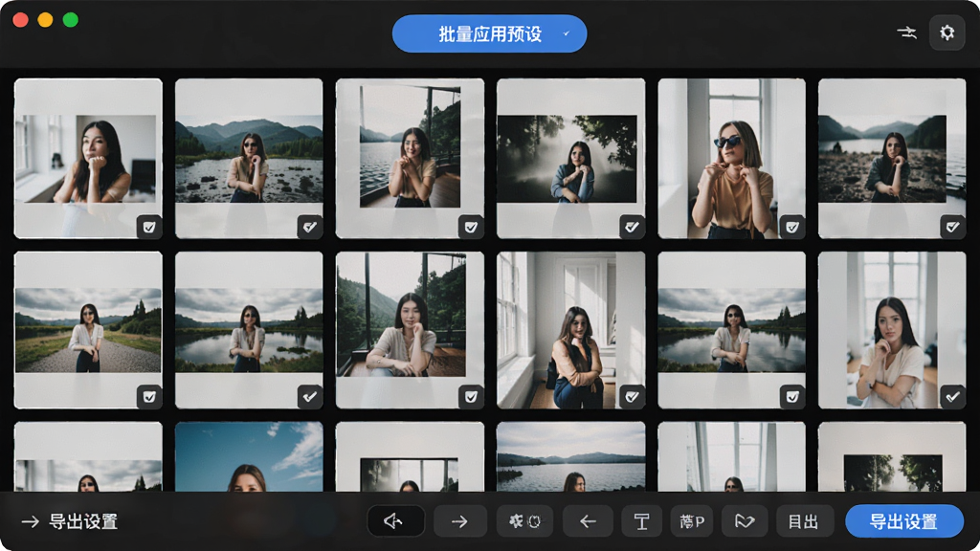The image size is (980, 551).
Task: Click the toolbar button ending in P
Action: coord(692,521)
